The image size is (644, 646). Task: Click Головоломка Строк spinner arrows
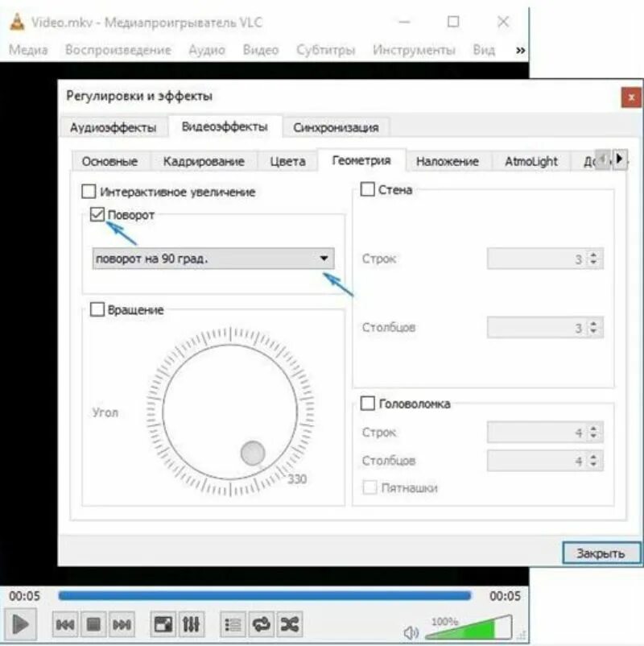pos(593,433)
